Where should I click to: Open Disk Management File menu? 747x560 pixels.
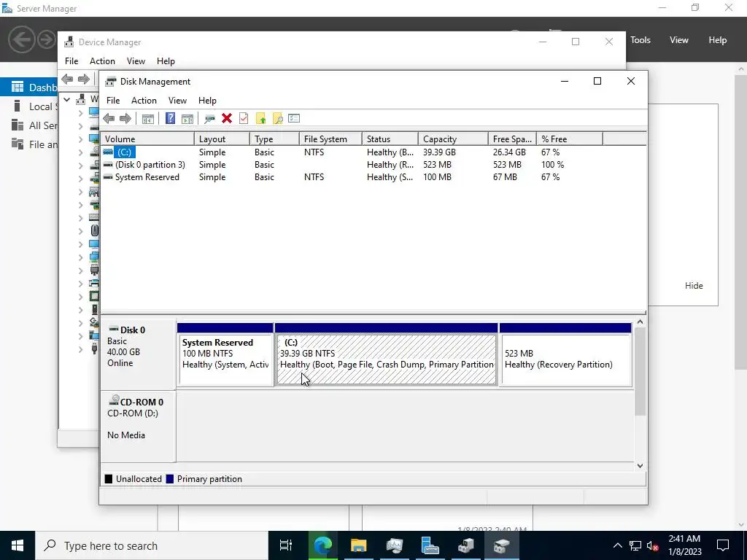(x=113, y=101)
